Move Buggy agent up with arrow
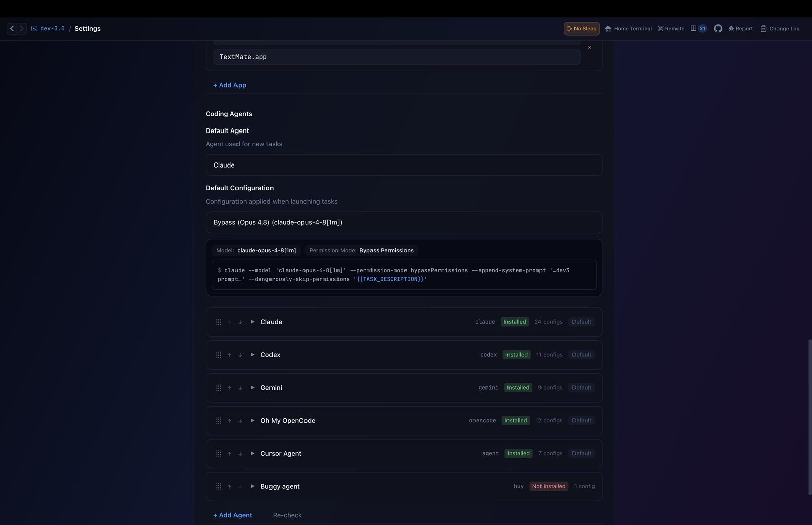812x525 pixels. point(229,487)
